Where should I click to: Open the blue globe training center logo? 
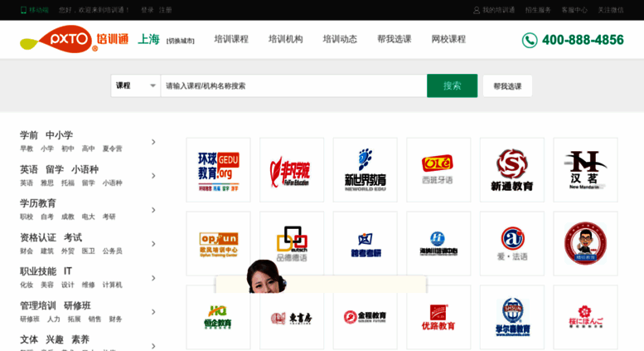pyautogui.click(x=438, y=243)
